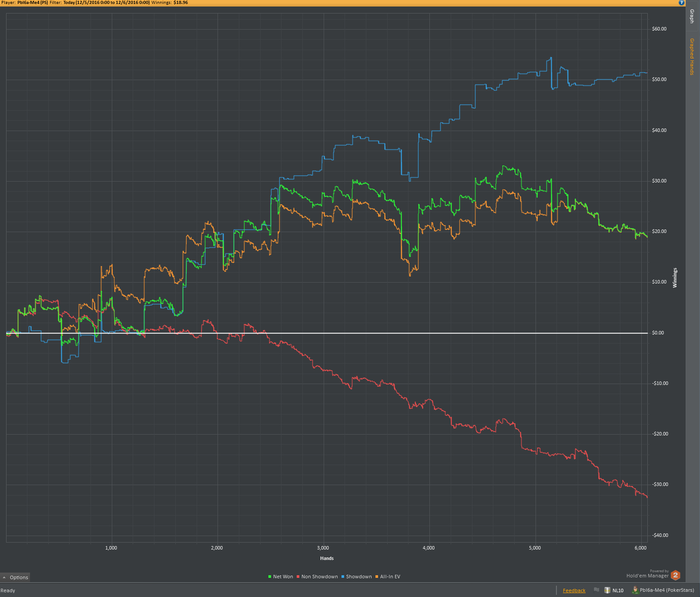The height and width of the screenshot is (597, 700).
Task: Click the $50.00 axis value
Action: click(659, 79)
